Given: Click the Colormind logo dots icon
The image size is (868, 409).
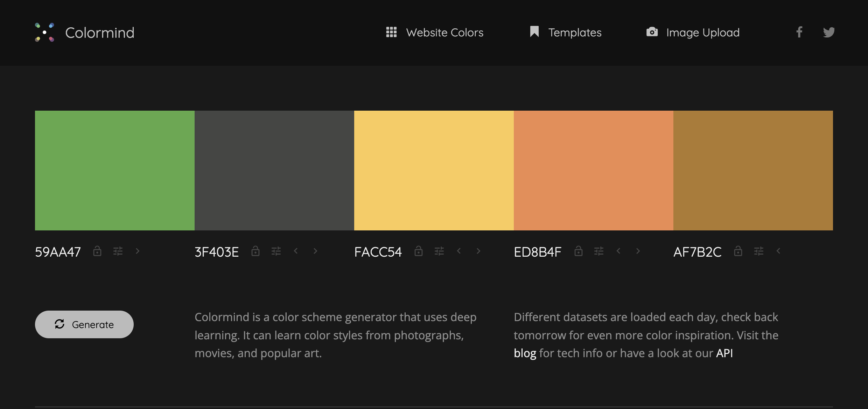Looking at the screenshot, I should coord(45,32).
